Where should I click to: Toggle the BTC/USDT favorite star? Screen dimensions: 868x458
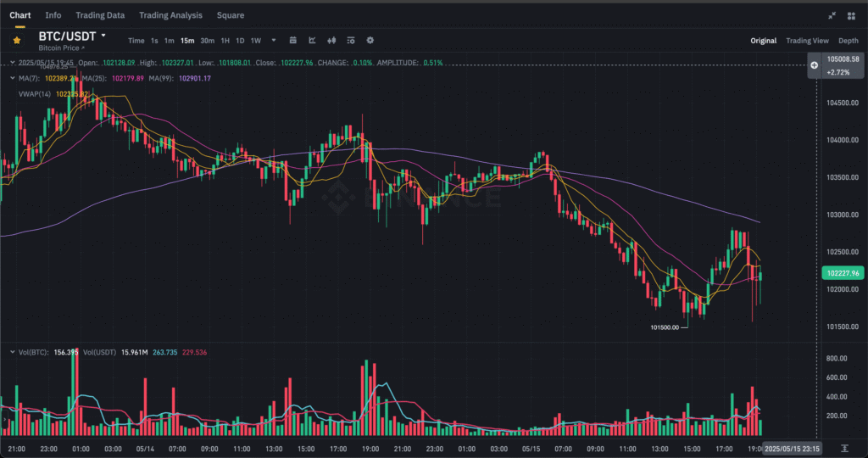click(x=17, y=40)
